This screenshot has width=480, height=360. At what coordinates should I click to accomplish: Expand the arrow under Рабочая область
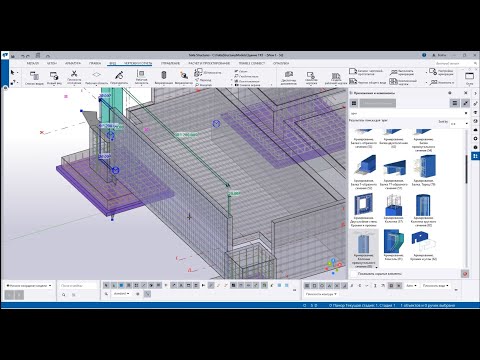pos(96,86)
